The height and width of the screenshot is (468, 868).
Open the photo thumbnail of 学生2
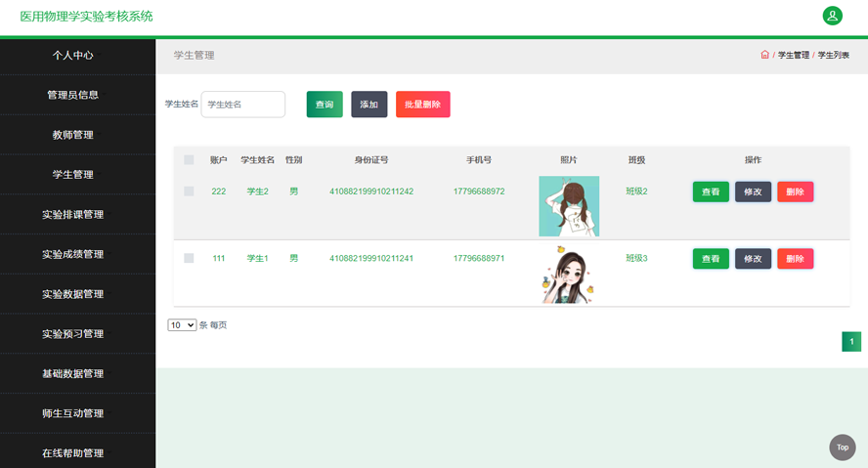(569, 206)
